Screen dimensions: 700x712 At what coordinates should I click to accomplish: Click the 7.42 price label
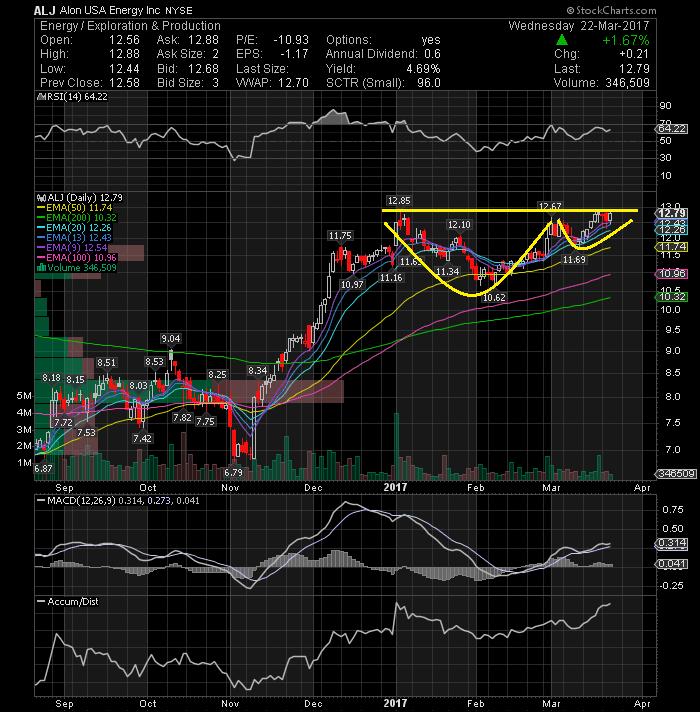[x=143, y=439]
